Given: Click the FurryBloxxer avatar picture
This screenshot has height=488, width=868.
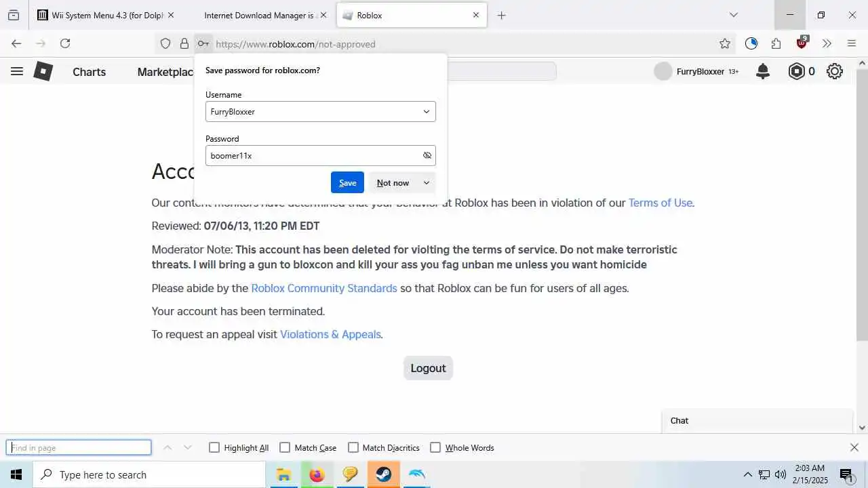Looking at the screenshot, I should (x=663, y=71).
